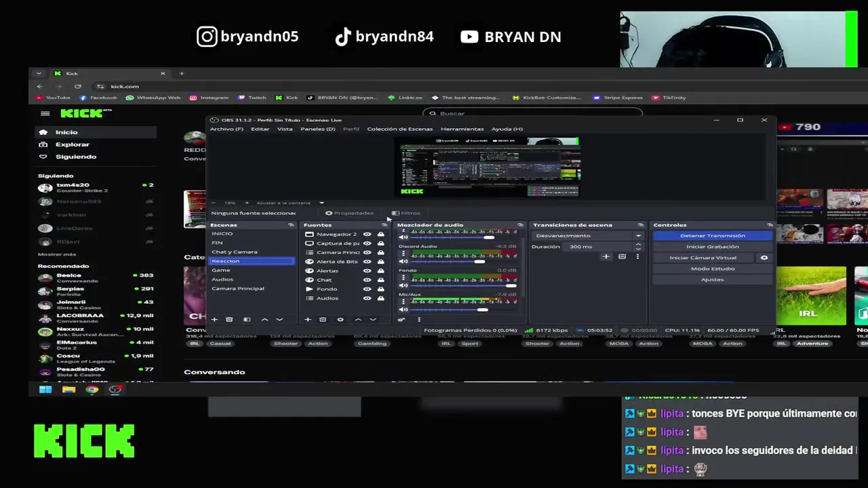The height and width of the screenshot is (488, 868).
Task: Open audio mixer three-dot menu at bottom
Action: pyautogui.click(x=419, y=319)
